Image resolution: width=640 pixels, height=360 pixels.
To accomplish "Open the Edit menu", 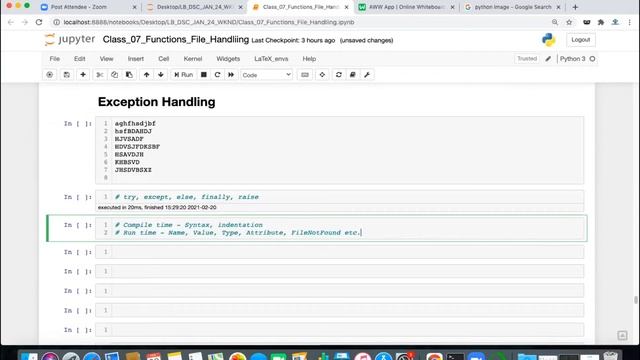I will point(80,59).
